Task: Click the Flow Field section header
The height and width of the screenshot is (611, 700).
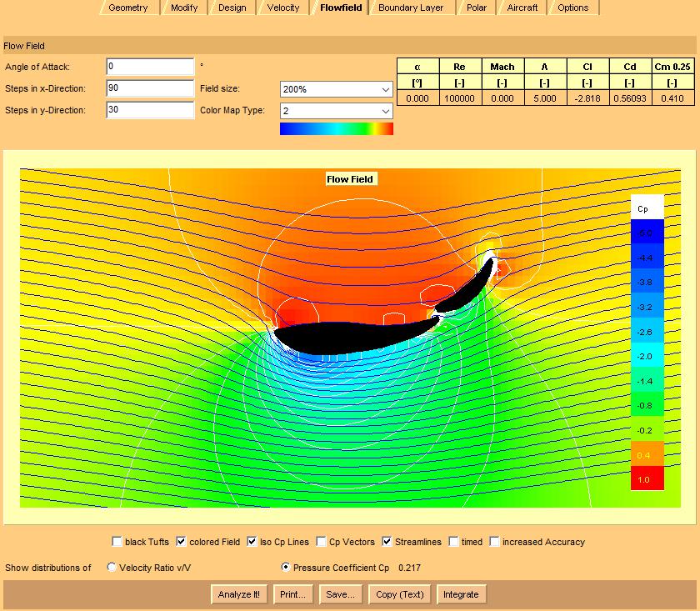Action: pyautogui.click(x=349, y=46)
